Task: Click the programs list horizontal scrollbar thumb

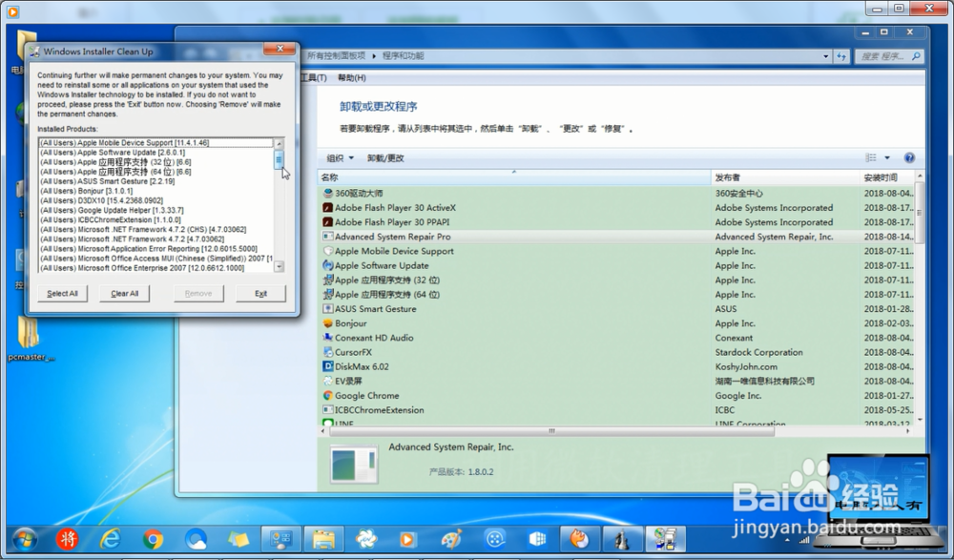Action: pyautogui.click(x=551, y=431)
